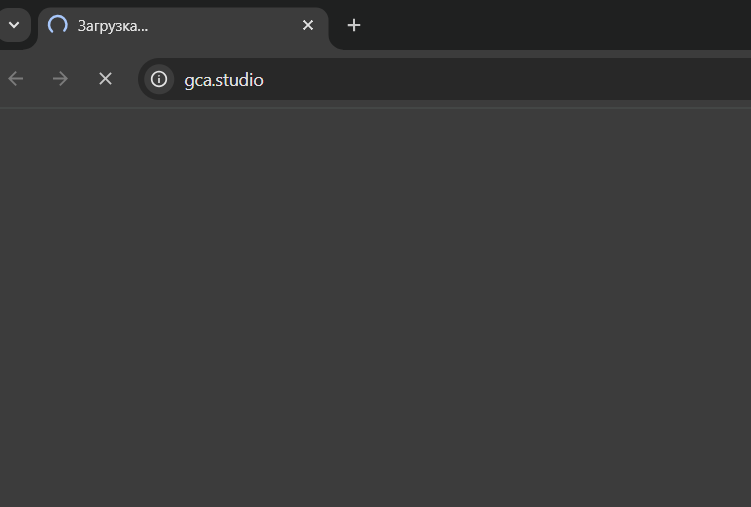The width and height of the screenshot is (751, 507).
Task: Go back with the left arrow
Action: [16, 79]
